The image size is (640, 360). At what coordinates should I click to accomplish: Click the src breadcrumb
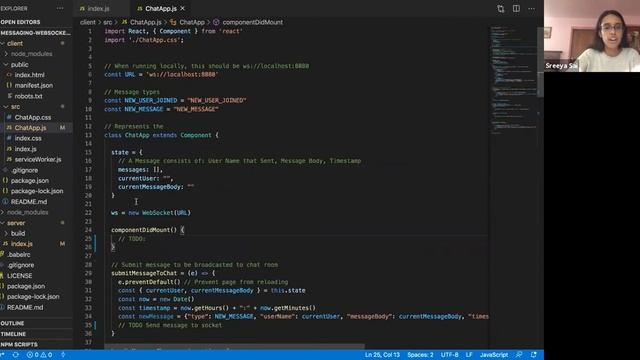108,22
